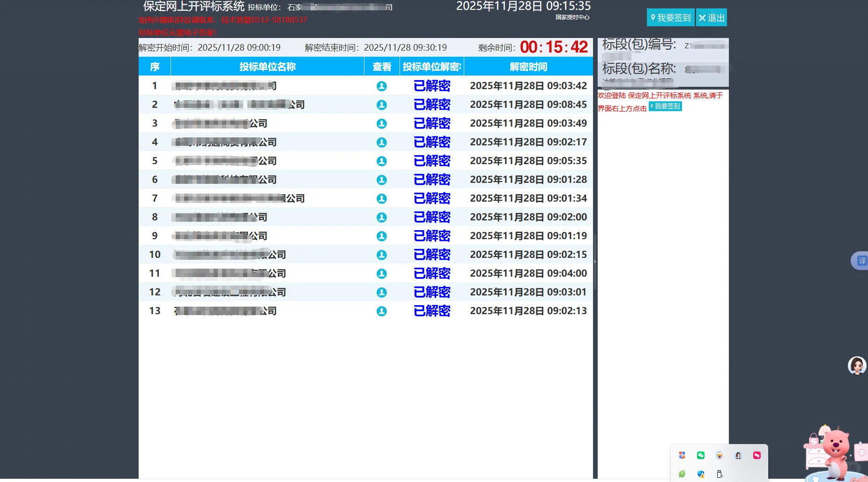Open the view icon for bidder row 2

point(382,105)
